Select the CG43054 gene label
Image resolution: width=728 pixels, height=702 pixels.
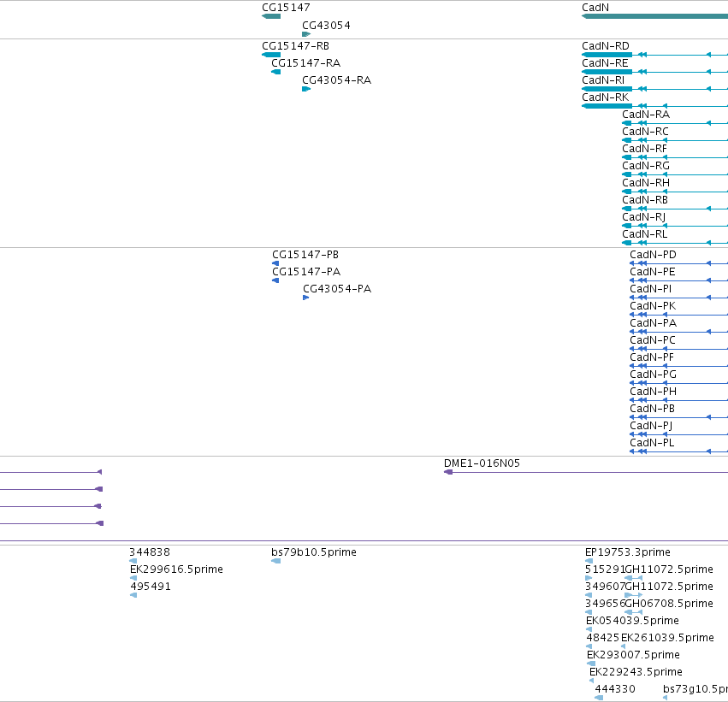click(326, 26)
